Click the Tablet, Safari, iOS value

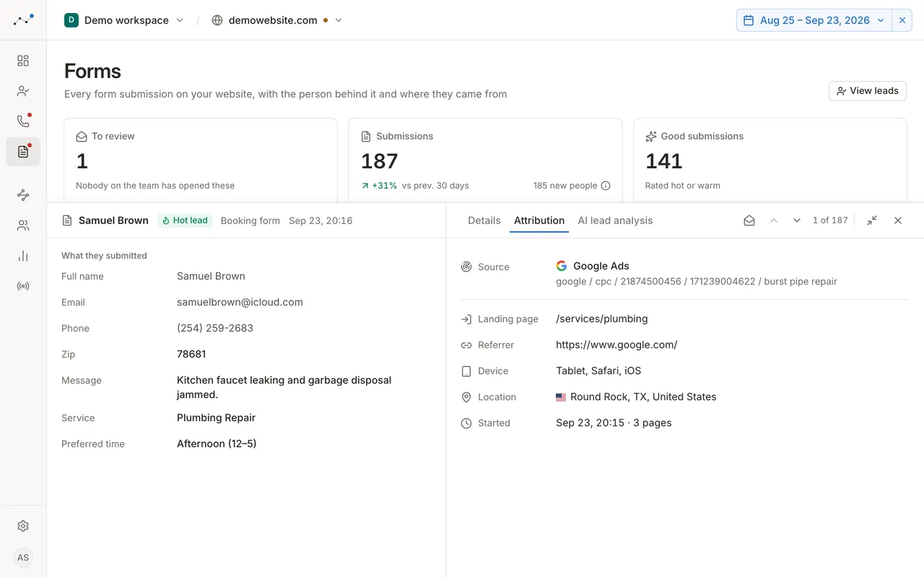coord(598,371)
